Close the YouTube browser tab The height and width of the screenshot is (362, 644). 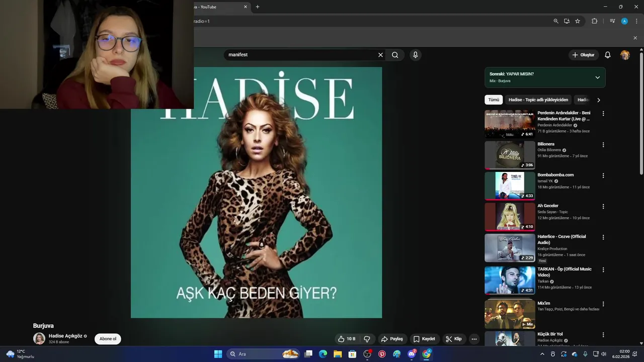(246, 7)
